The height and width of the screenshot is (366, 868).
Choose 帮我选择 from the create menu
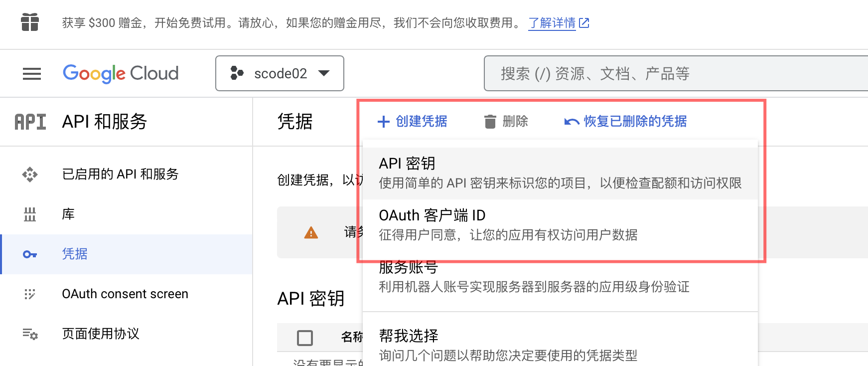tap(560, 344)
